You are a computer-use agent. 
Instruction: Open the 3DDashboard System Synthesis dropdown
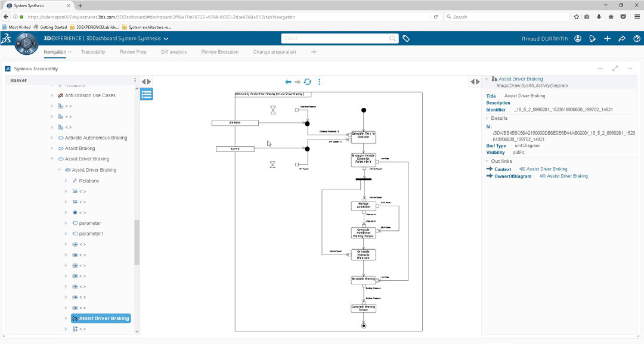[166, 39]
